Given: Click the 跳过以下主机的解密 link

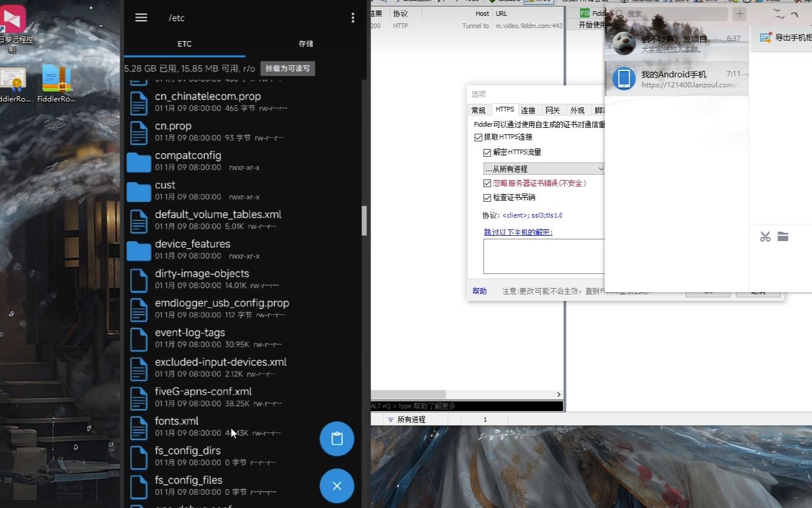Looking at the screenshot, I should coord(518,232).
